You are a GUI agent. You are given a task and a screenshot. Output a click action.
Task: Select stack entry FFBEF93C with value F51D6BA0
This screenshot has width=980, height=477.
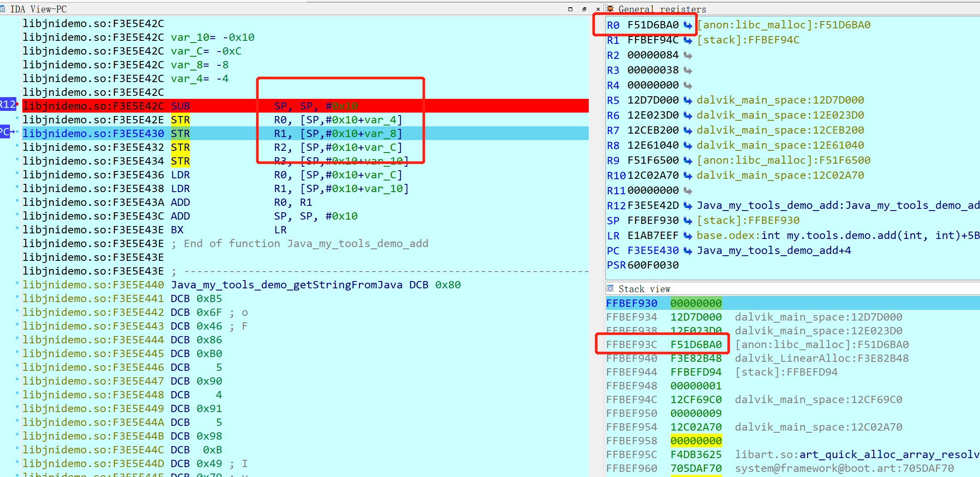tap(695, 345)
